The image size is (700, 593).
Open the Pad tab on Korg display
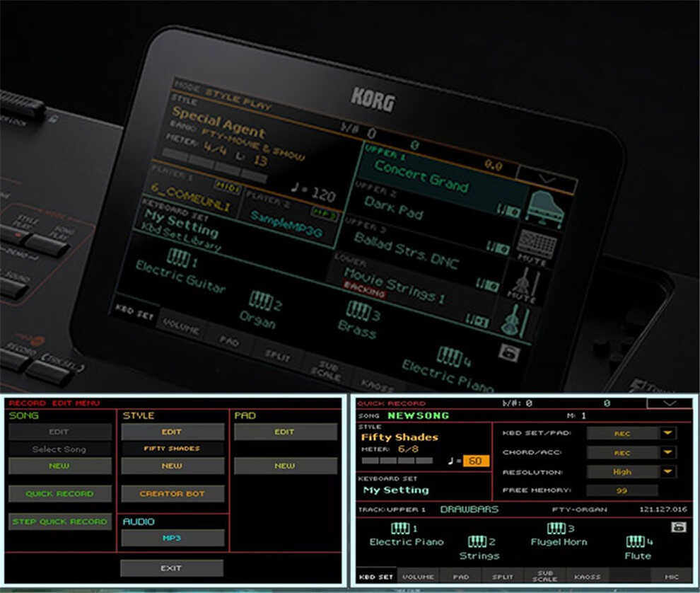click(x=229, y=341)
